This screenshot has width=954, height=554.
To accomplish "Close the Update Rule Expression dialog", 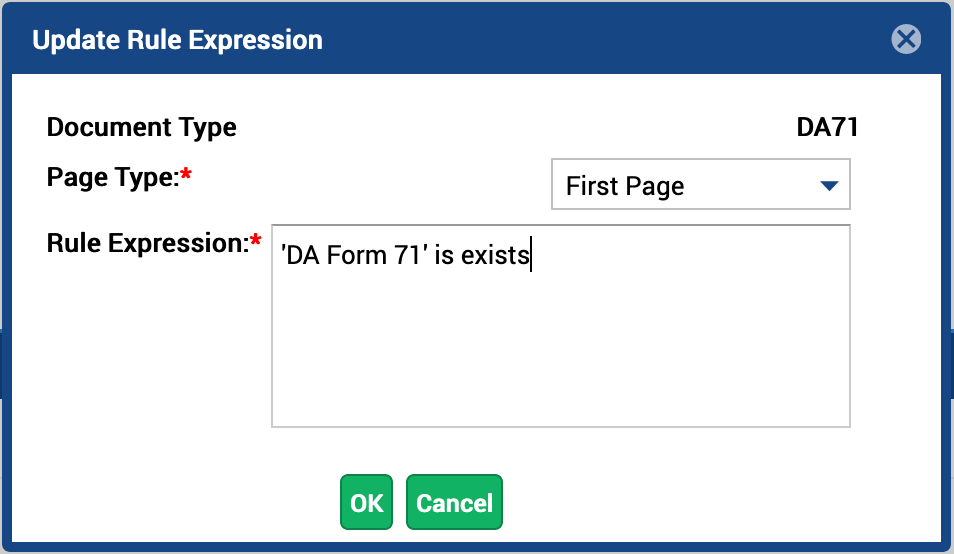I will (906, 40).
